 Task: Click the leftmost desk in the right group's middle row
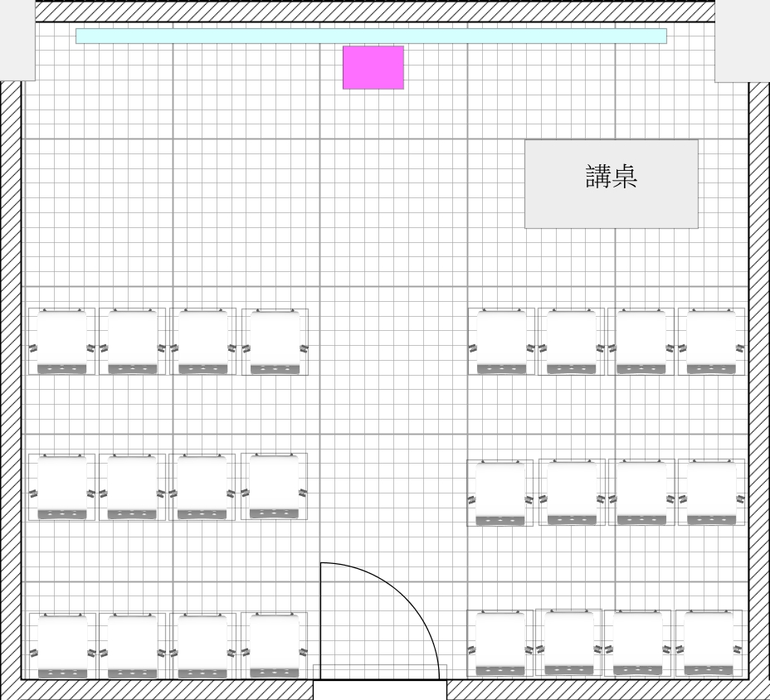[500, 493]
